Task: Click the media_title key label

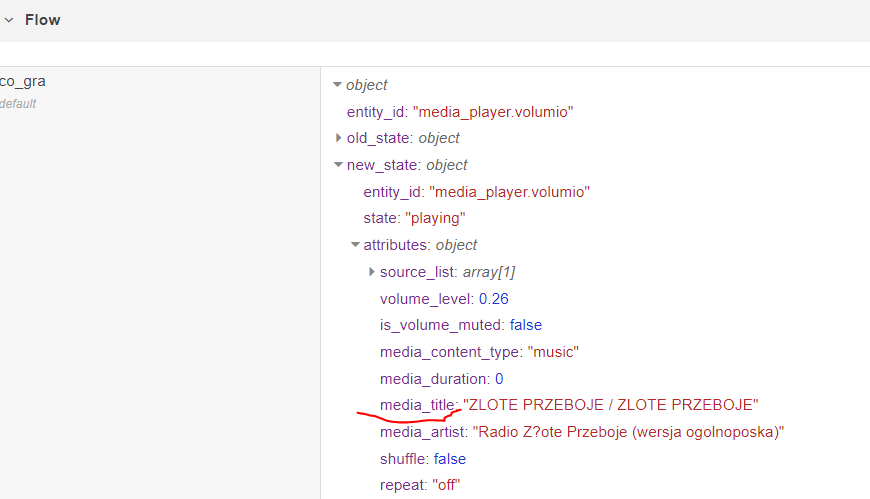Action: tap(418, 405)
